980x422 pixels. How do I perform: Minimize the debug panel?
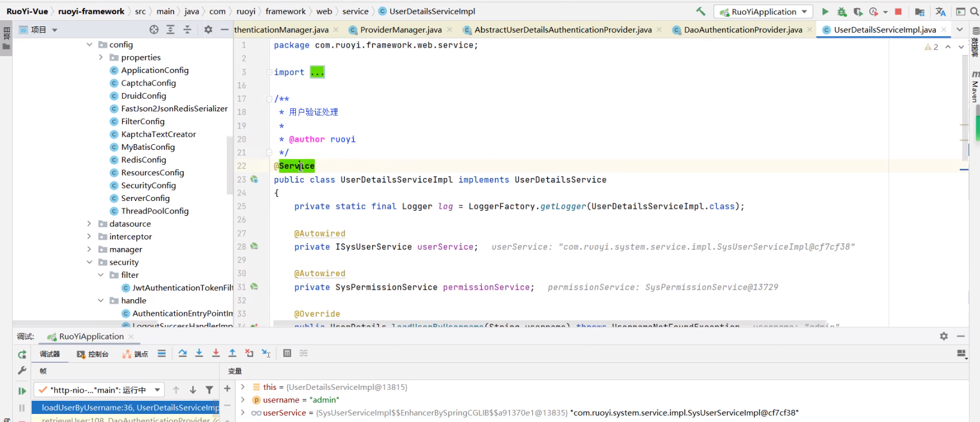(x=960, y=336)
